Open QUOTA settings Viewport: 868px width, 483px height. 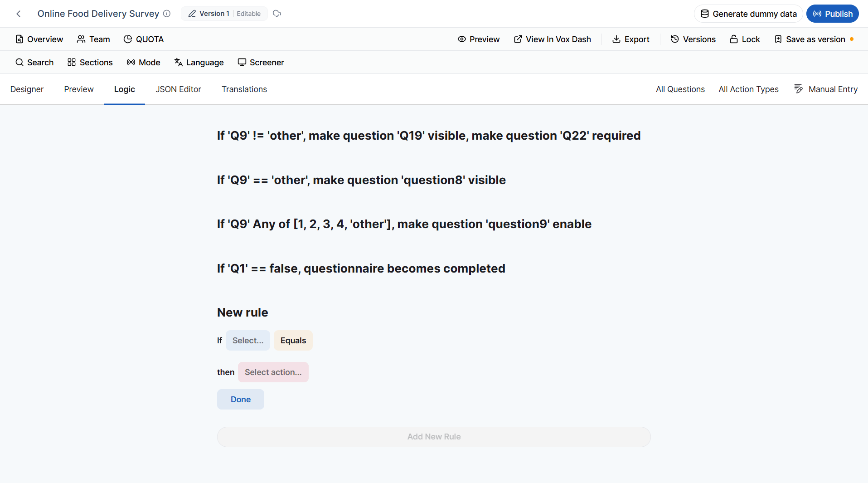tap(144, 39)
